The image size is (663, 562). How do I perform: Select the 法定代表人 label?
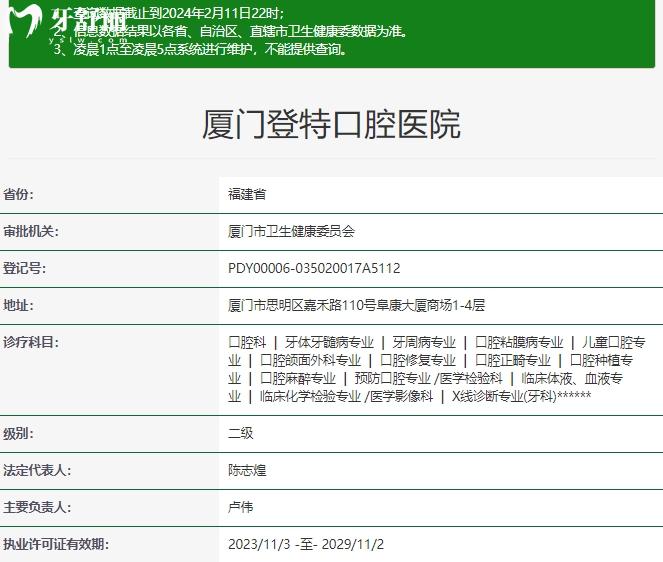pos(37,471)
